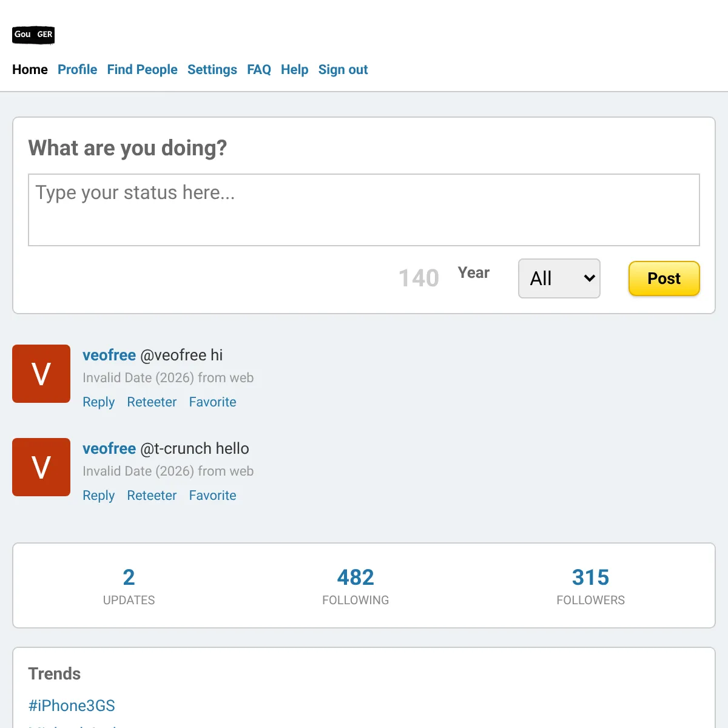Open the Settings page

tap(212, 70)
